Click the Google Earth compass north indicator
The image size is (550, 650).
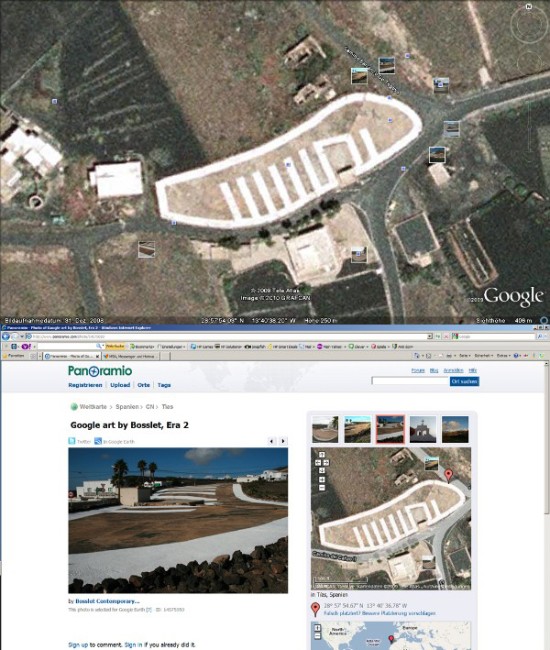pyautogui.click(x=529, y=6)
